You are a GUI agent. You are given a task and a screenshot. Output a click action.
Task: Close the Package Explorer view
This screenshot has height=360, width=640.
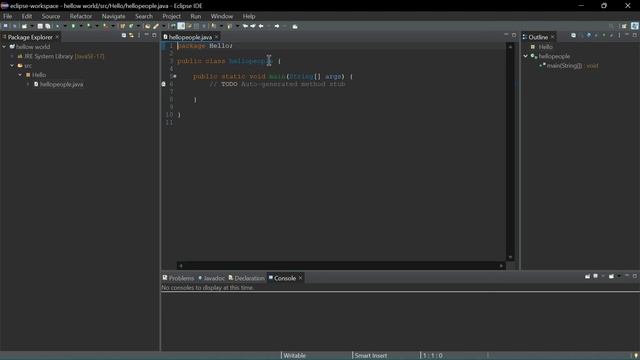click(57, 37)
